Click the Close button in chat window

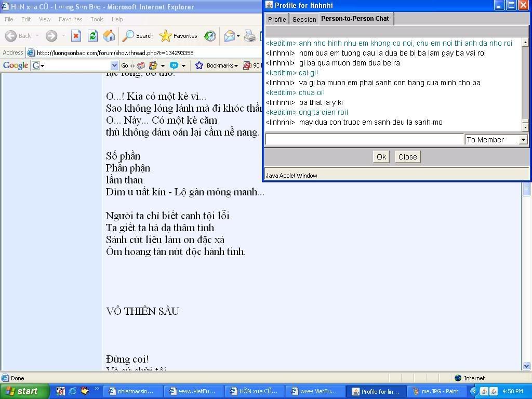407,157
